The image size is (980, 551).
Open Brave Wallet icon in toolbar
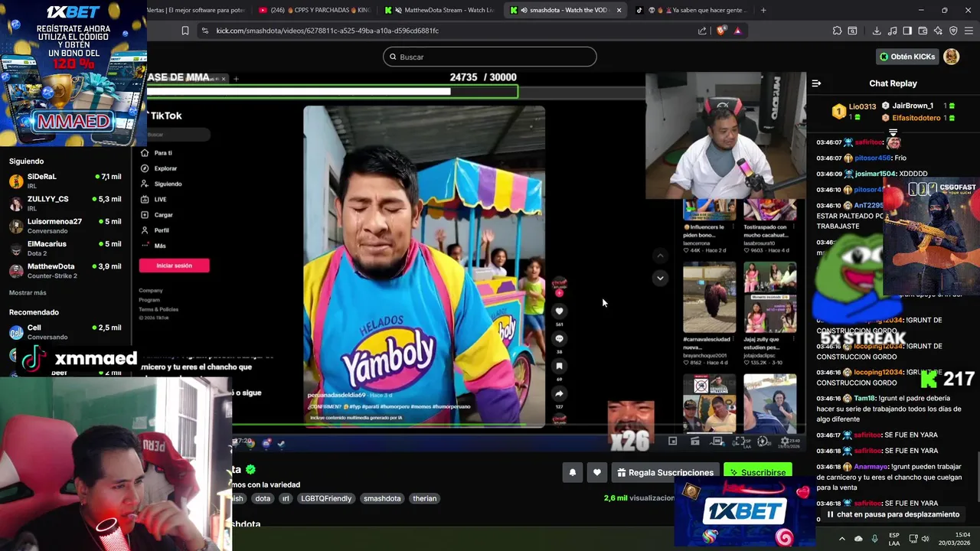click(923, 31)
